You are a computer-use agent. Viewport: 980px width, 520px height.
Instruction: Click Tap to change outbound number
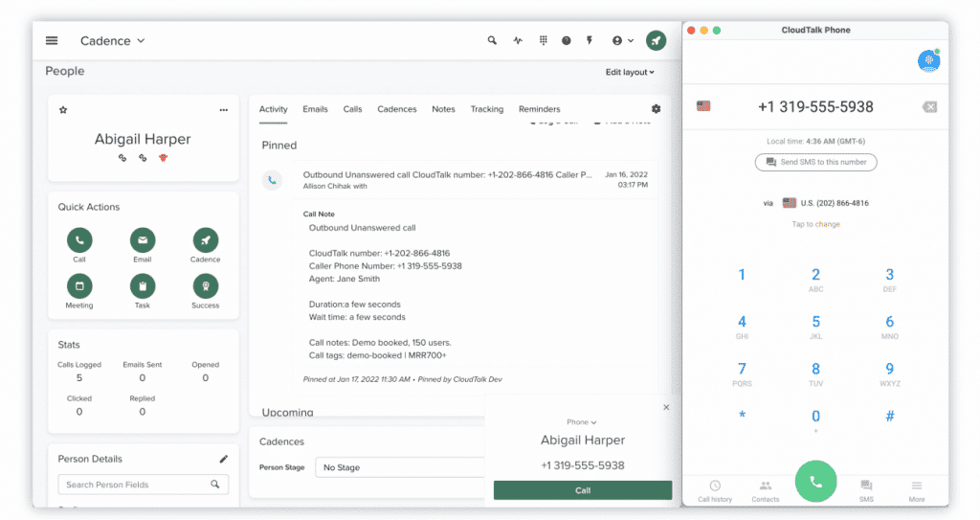[815, 224]
